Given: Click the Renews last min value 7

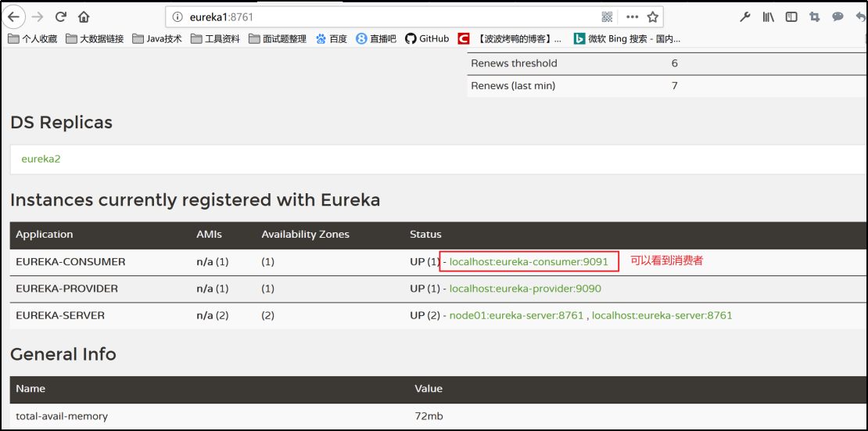Looking at the screenshot, I should tap(675, 86).
